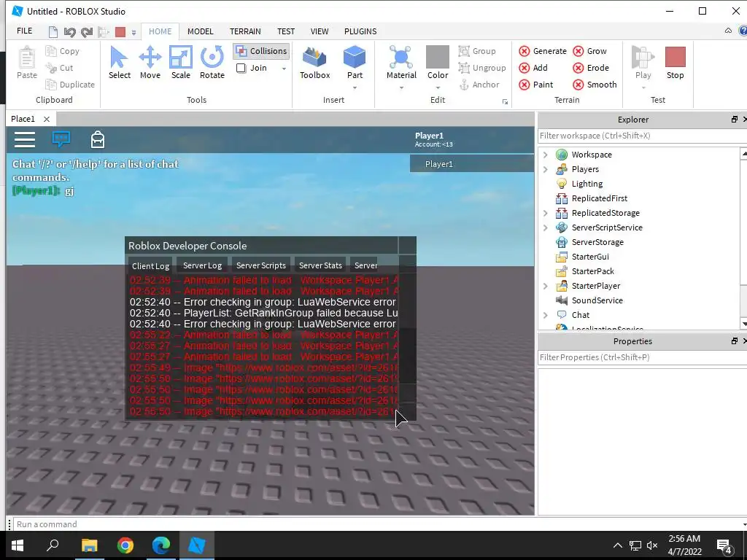Select SoundService in Explorer

[597, 300]
